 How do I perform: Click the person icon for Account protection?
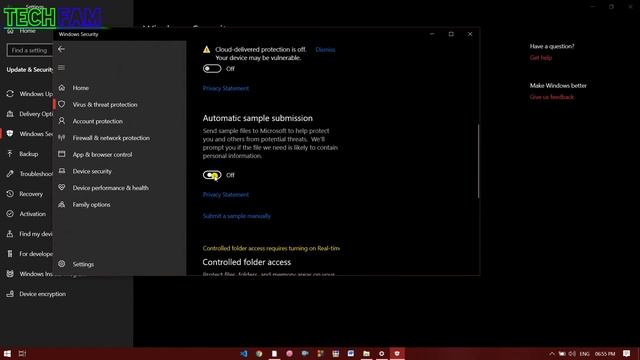pos(62,121)
